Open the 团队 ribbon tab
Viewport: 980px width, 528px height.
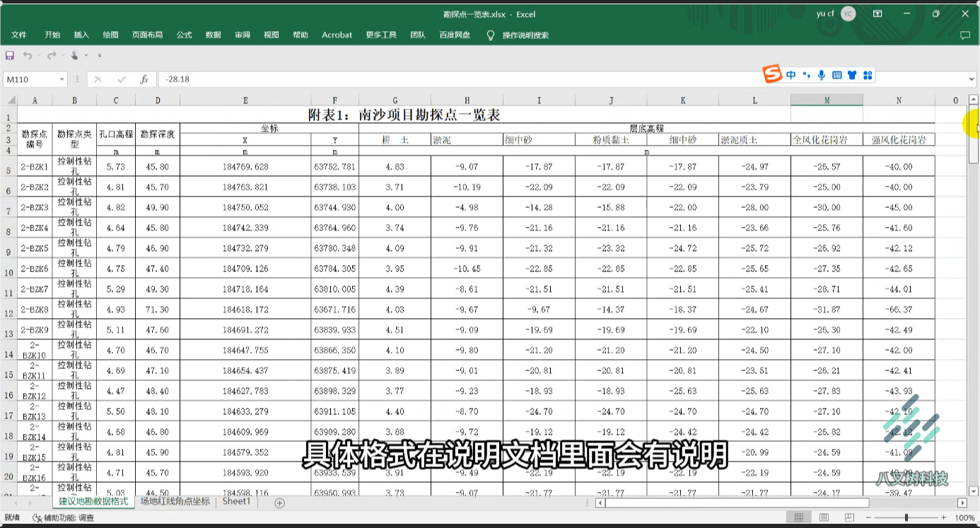(x=418, y=35)
